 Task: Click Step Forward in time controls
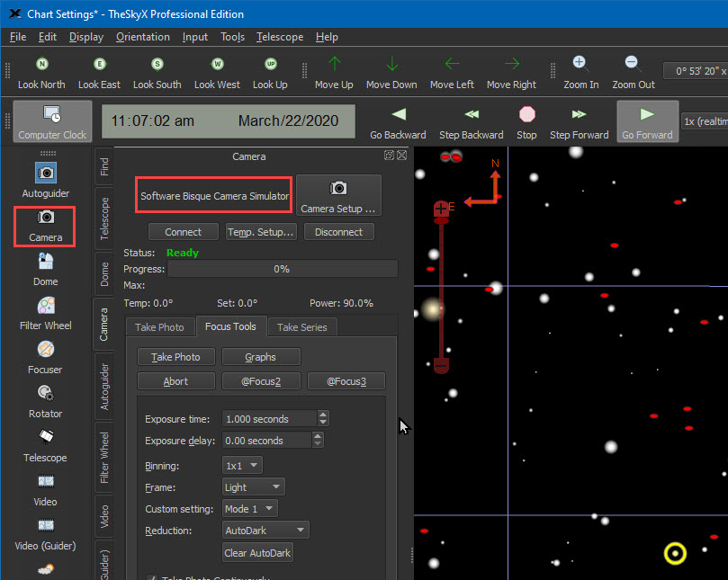(x=579, y=122)
